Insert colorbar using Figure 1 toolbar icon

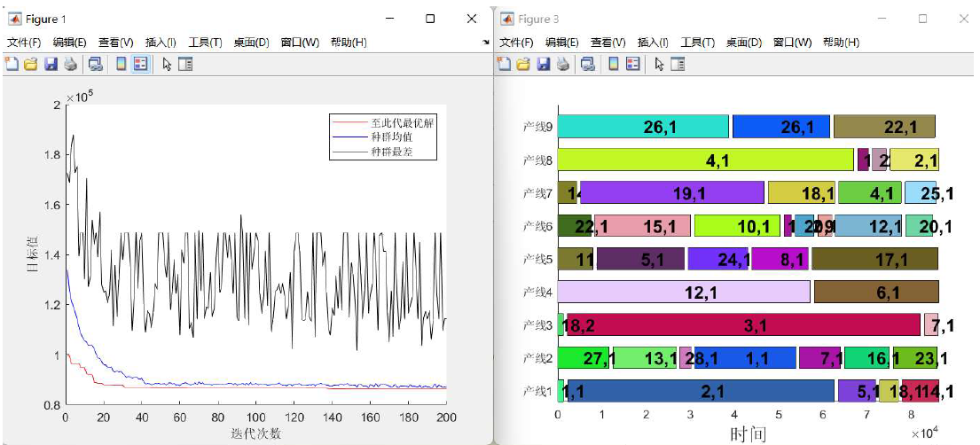[x=122, y=64]
